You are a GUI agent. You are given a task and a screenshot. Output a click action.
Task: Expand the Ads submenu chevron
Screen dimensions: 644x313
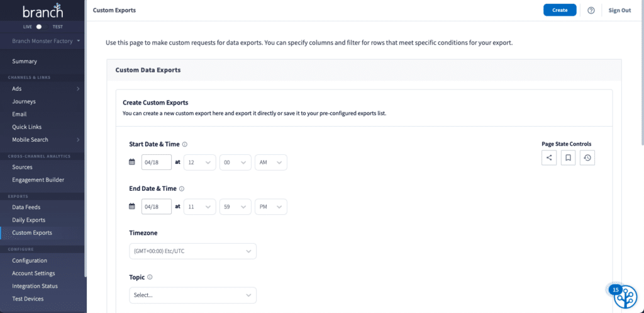(x=78, y=89)
